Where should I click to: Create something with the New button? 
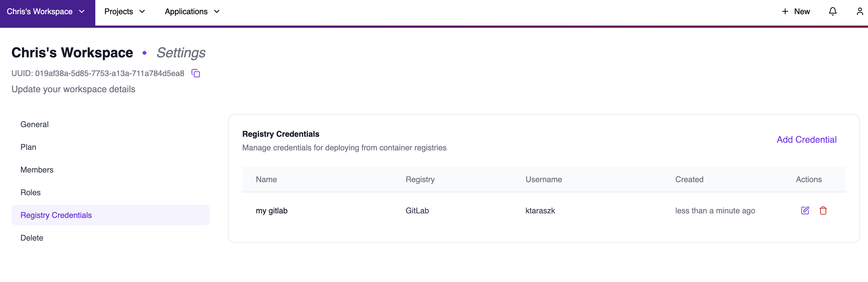[x=796, y=11]
